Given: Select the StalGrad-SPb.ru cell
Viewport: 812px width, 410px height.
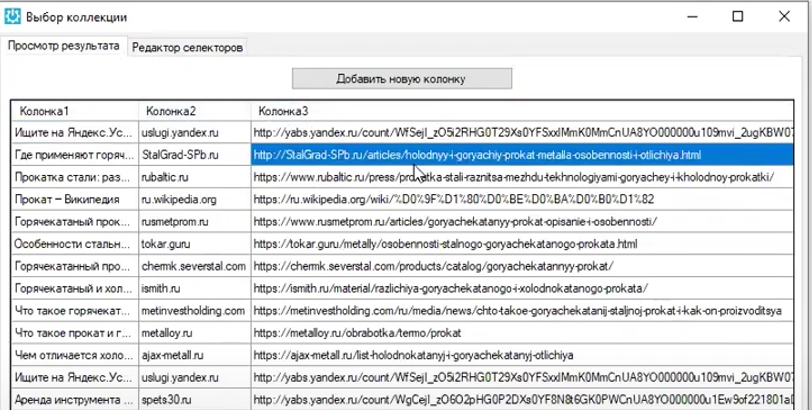Looking at the screenshot, I should [195, 155].
